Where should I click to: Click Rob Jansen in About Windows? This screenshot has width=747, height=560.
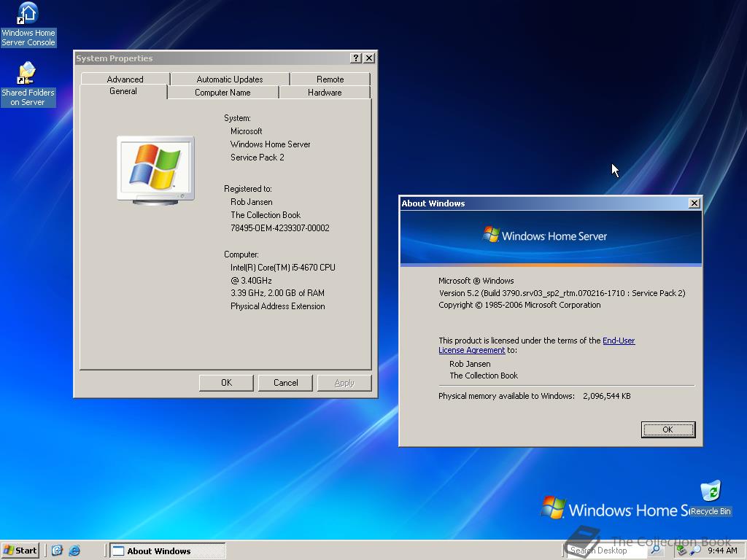[x=470, y=364]
